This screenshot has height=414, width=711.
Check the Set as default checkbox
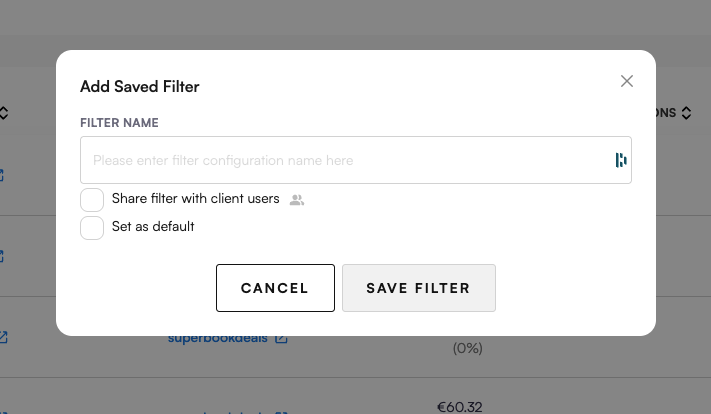92,227
